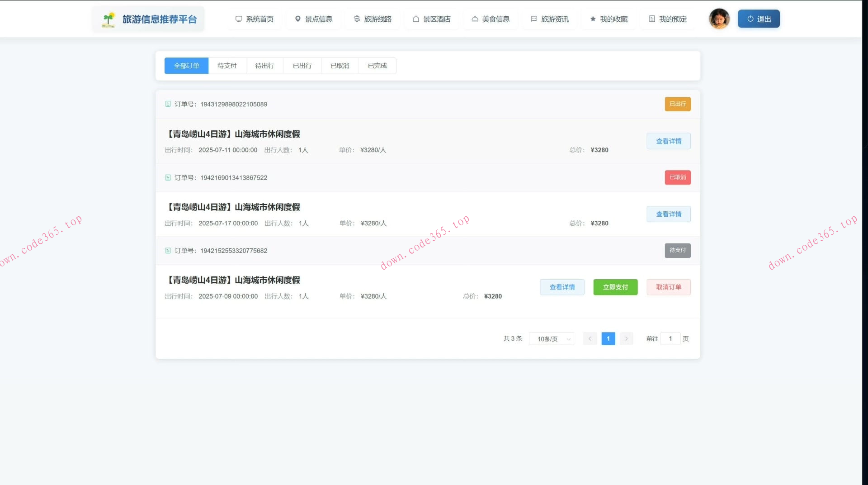Select the 系统首页 monitor icon
The image size is (868, 485).
click(238, 19)
